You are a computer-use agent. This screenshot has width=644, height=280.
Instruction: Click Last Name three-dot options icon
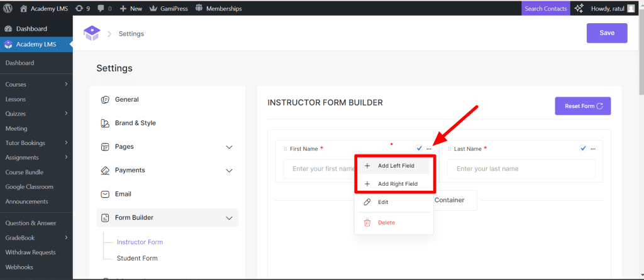[x=593, y=149]
